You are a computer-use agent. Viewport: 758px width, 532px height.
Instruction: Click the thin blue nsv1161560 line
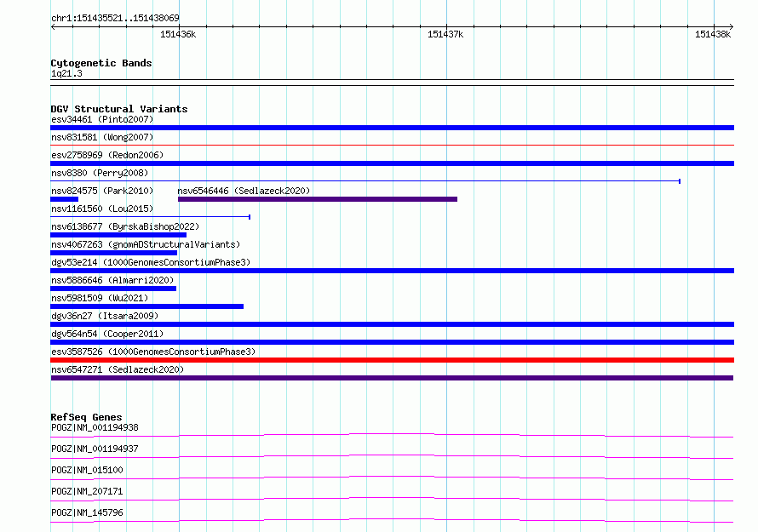click(x=151, y=217)
